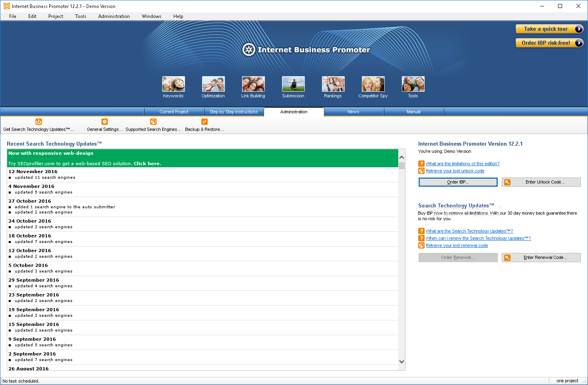Screen dimensions: 588x385
Task: Click Get Search Technology Updates icon
Action: (x=39, y=122)
